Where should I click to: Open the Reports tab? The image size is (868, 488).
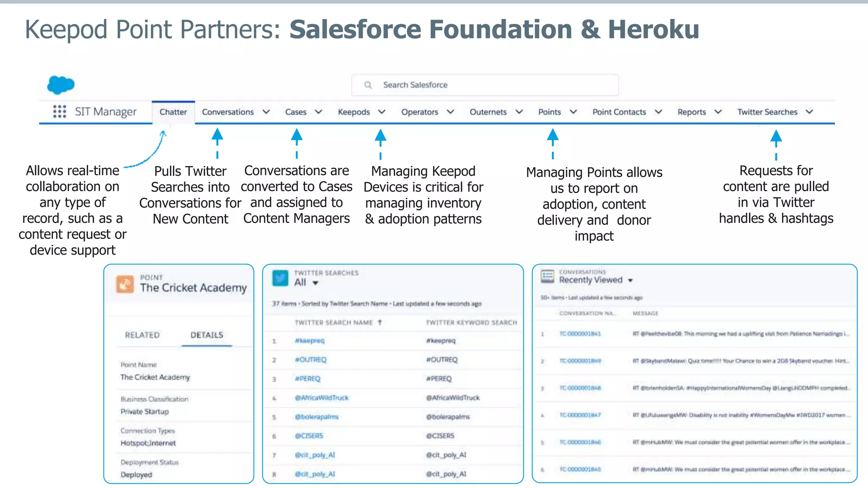click(691, 112)
